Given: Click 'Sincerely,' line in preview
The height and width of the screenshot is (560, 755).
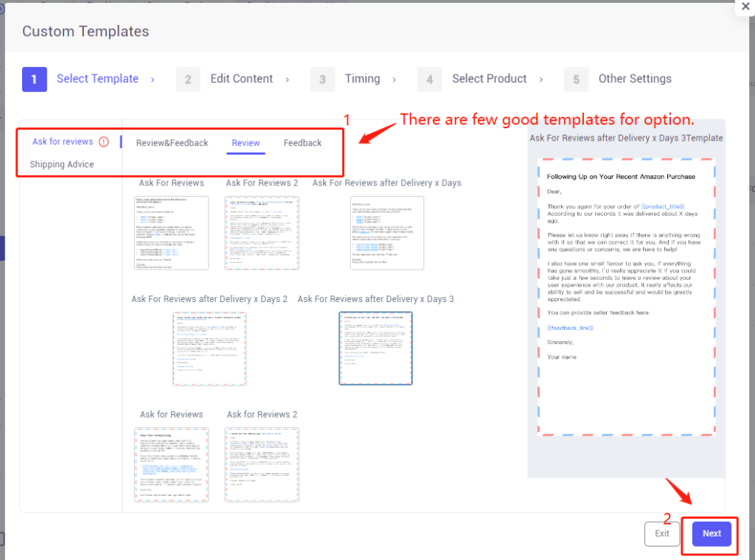Looking at the screenshot, I should (560, 343).
